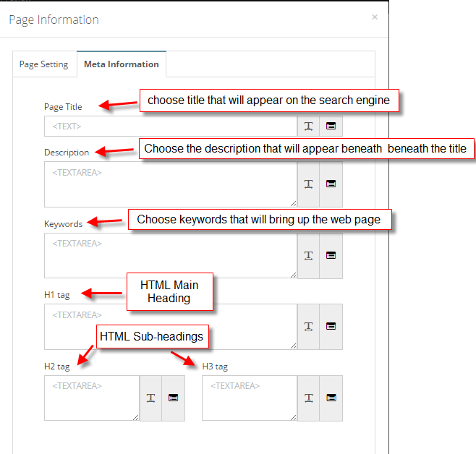476x454 pixels.
Task: Focus the Page Title text input
Action: (171, 127)
